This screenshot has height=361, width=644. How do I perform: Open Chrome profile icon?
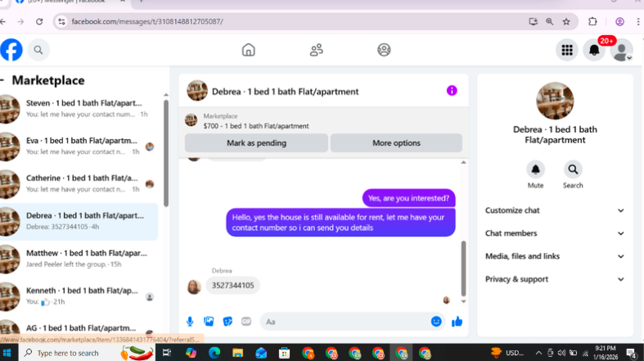click(619, 21)
